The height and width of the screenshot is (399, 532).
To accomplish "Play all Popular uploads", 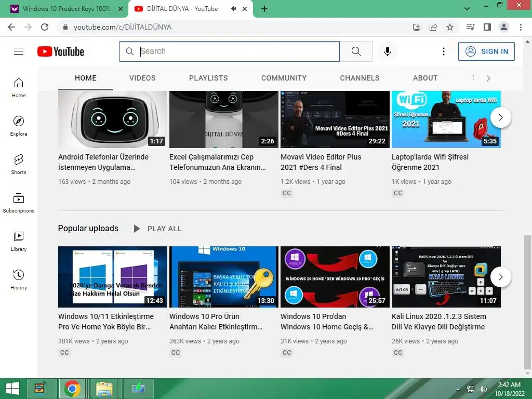I will pyautogui.click(x=157, y=229).
